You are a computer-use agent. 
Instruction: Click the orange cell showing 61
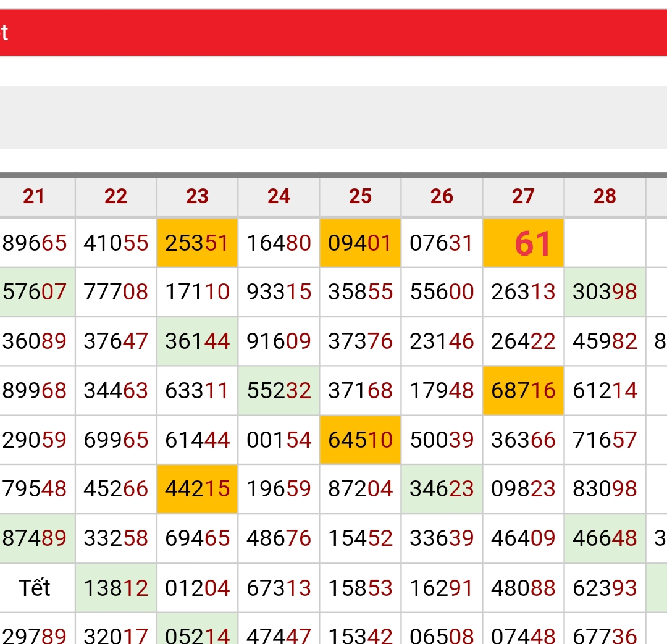pyautogui.click(x=523, y=243)
